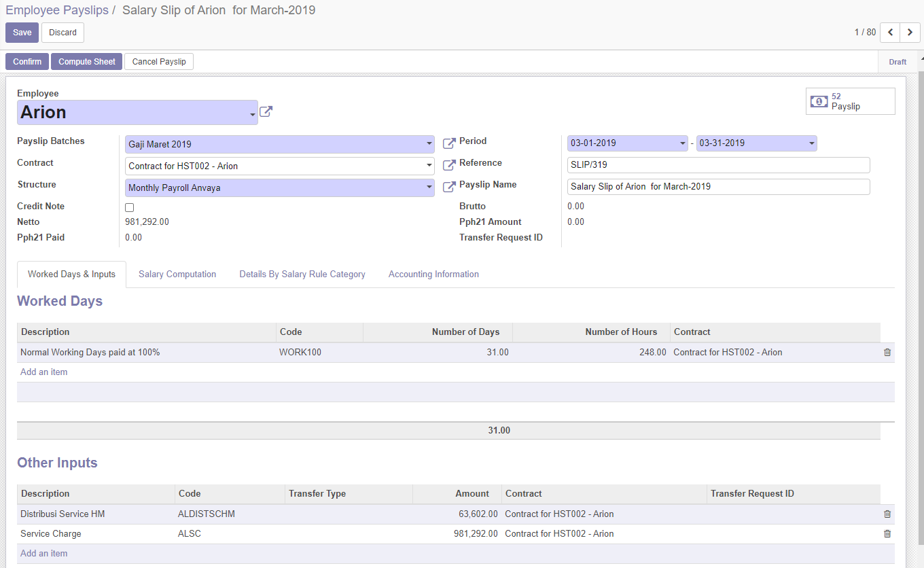Confirm the payslip
The image size is (924, 568).
[x=27, y=62]
